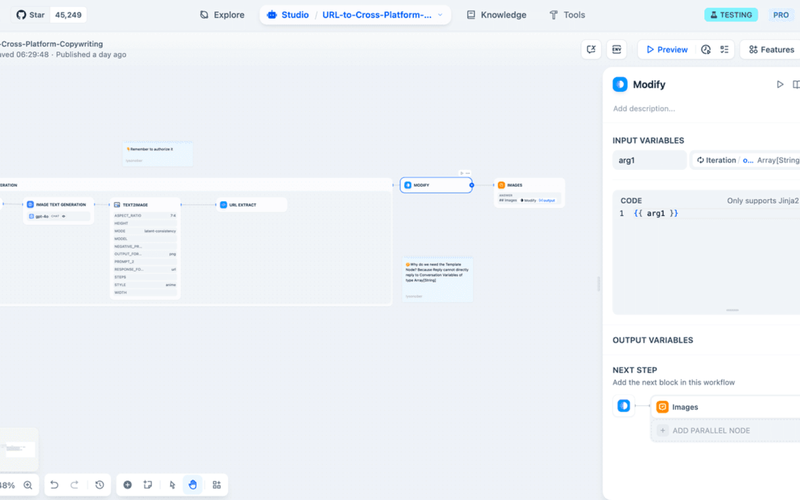The width and height of the screenshot is (800, 500).
Task: Open the Knowledge tab
Action: coord(496,15)
